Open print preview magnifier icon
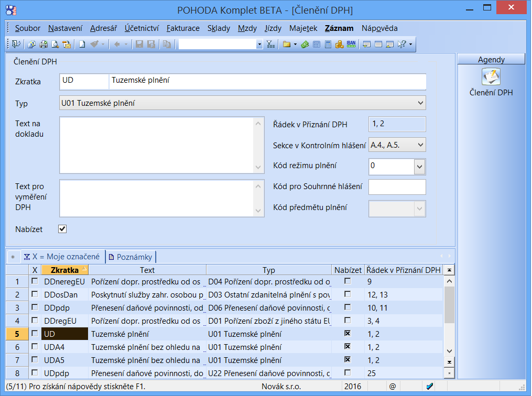532x396 pixels. click(x=55, y=44)
